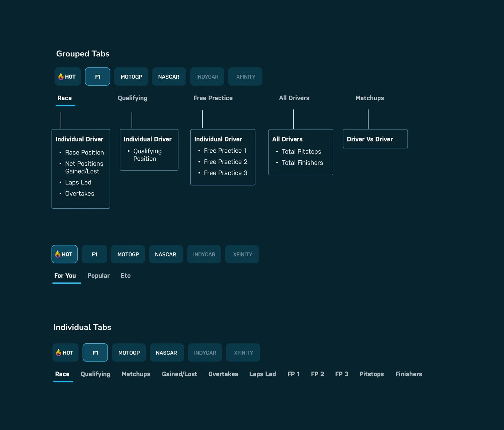Click the NASCAR pill under Individual Tabs
504x430 pixels.
click(167, 352)
